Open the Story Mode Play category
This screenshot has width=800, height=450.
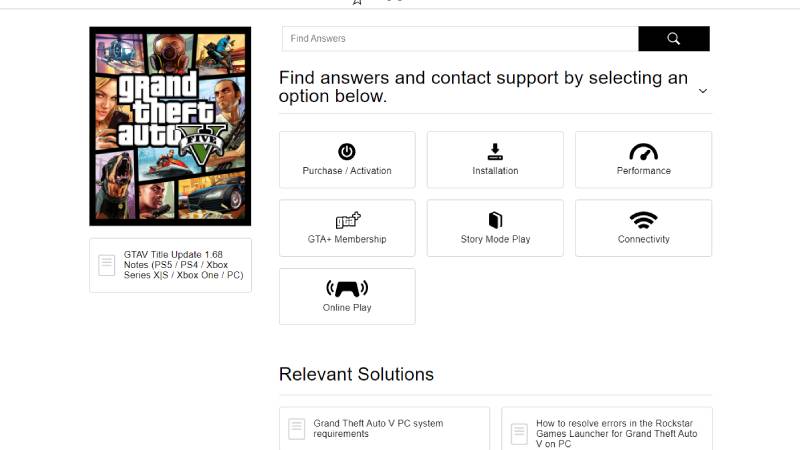[495, 228]
